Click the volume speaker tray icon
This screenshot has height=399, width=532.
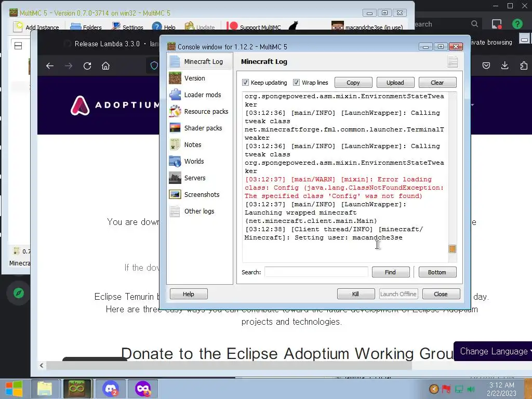click(x=471, y=389)
